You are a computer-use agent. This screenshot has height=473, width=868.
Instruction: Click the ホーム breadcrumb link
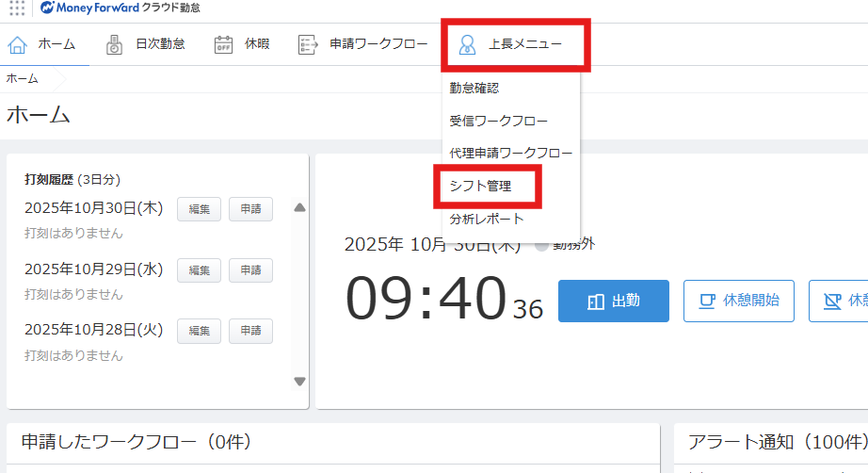point(22,78)
